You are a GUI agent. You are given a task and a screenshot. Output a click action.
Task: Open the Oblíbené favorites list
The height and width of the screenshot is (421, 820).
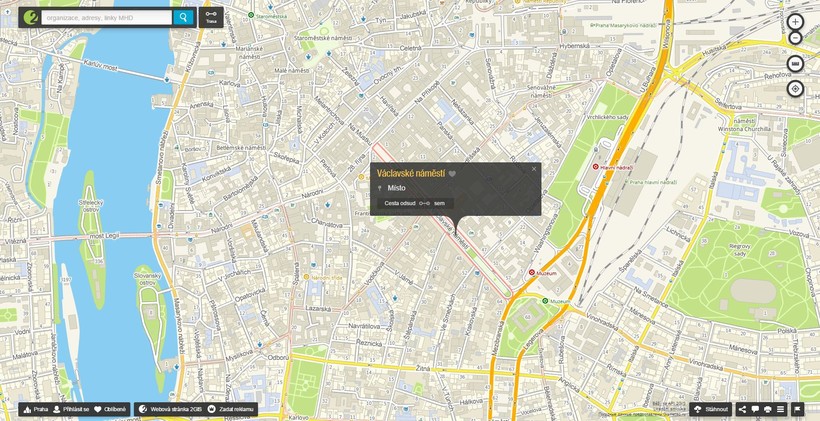point(111,409)
